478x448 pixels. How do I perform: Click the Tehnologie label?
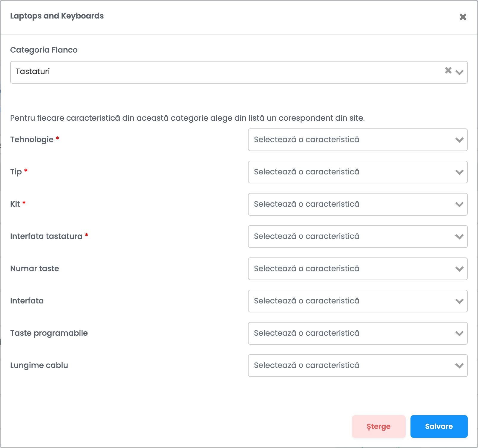click(32, 139)
